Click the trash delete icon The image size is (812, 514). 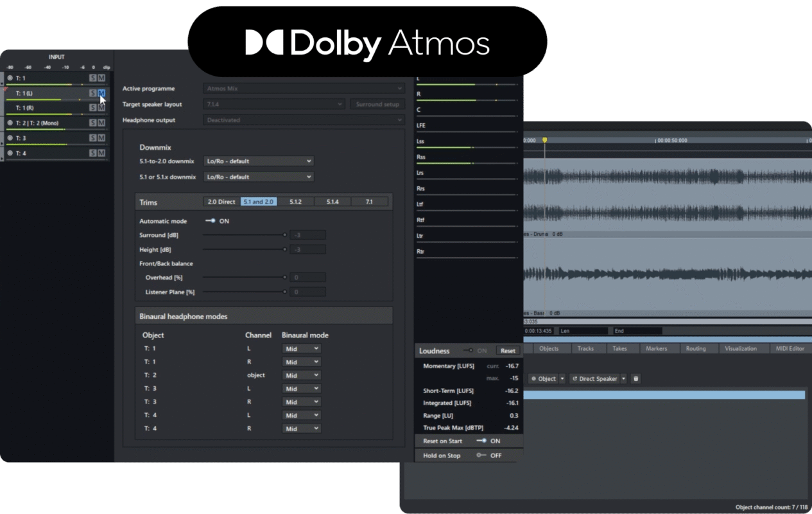click(x=635, y=379)
